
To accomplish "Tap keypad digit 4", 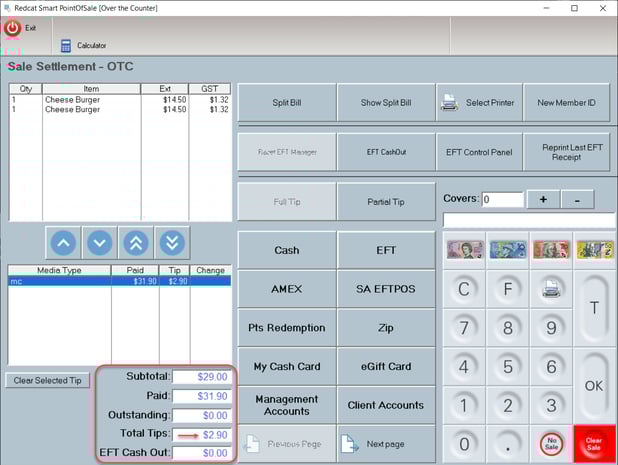I will coord(464,366).
